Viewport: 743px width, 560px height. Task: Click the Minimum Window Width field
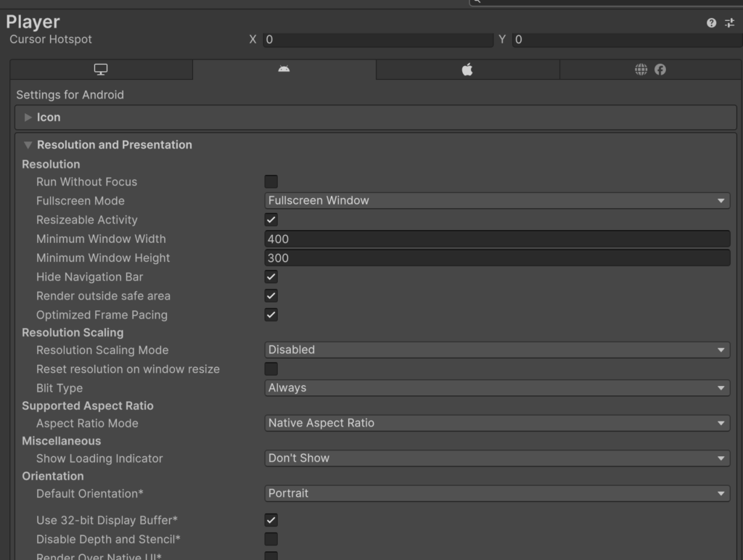coord(497,239)
